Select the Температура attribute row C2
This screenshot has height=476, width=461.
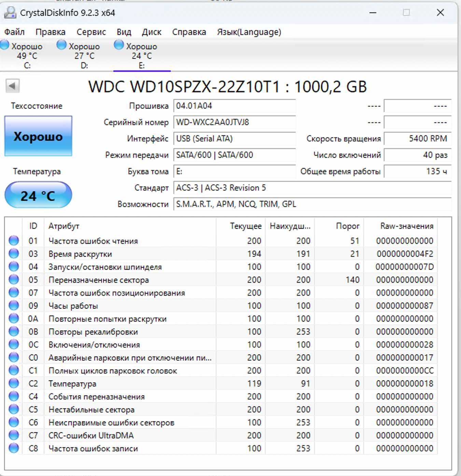click(222, 383)
